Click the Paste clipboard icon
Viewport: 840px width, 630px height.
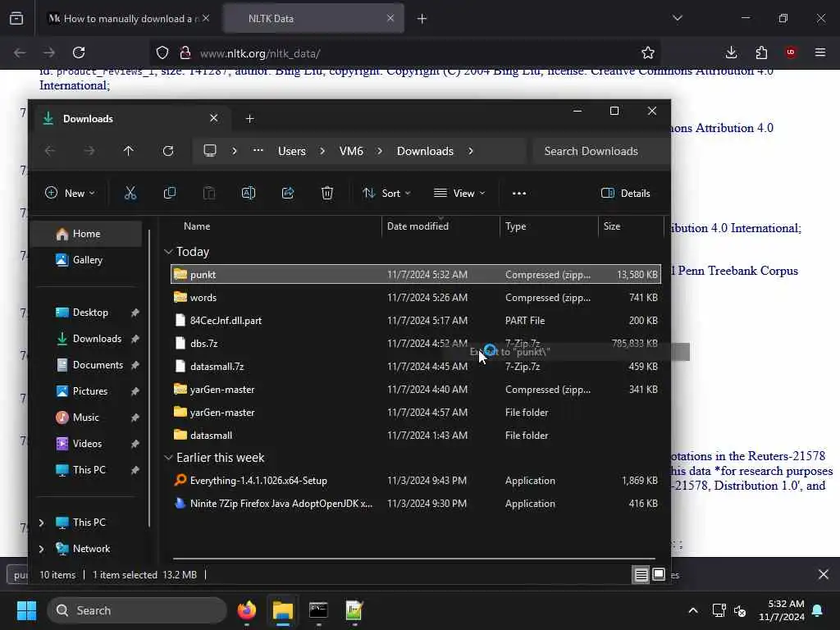(x=209, y=194)
